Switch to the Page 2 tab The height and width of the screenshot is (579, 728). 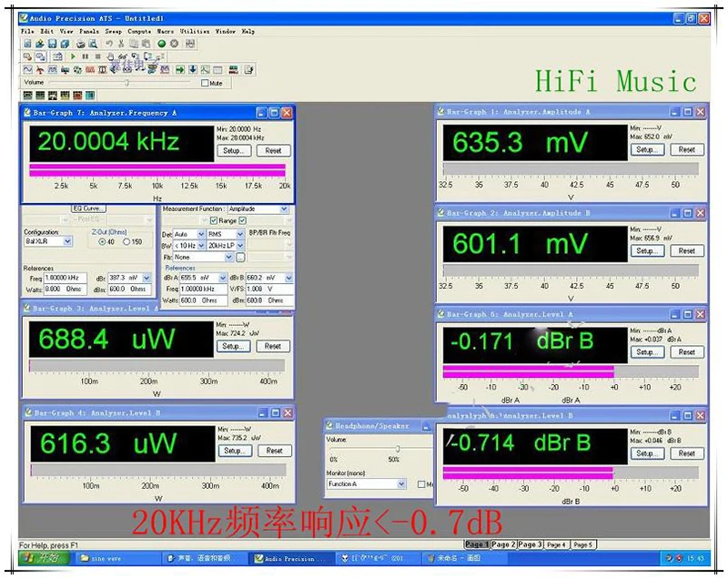(503, 544)
